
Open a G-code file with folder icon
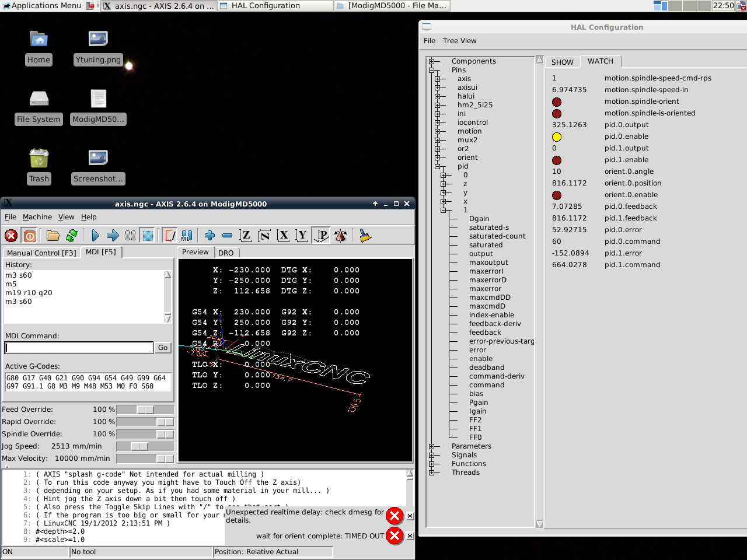[53, 236]
